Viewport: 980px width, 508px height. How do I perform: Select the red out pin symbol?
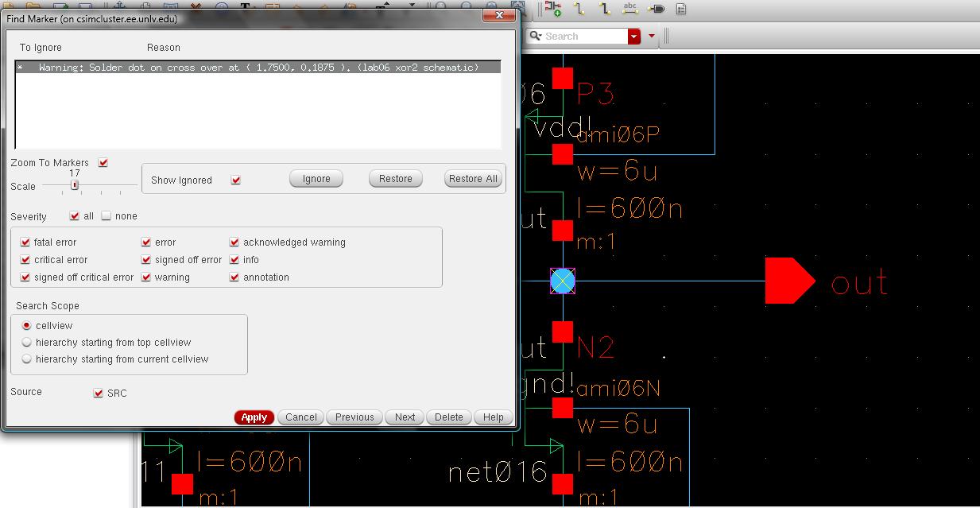[790, 280]
